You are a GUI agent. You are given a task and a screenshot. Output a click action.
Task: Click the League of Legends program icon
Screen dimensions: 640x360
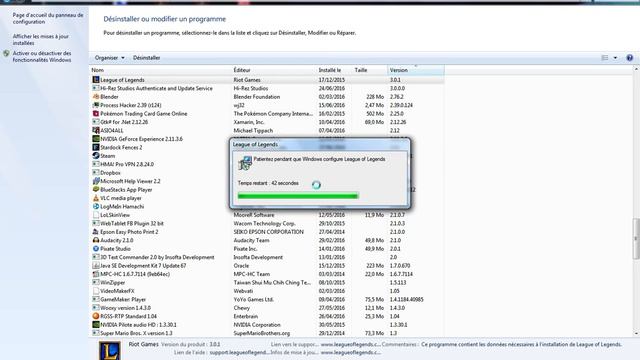click(x=96, y=80)
